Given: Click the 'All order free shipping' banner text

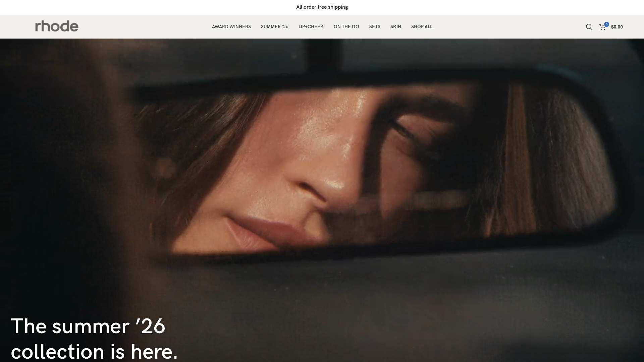Looking at the screenshot, I should (322, 7).
